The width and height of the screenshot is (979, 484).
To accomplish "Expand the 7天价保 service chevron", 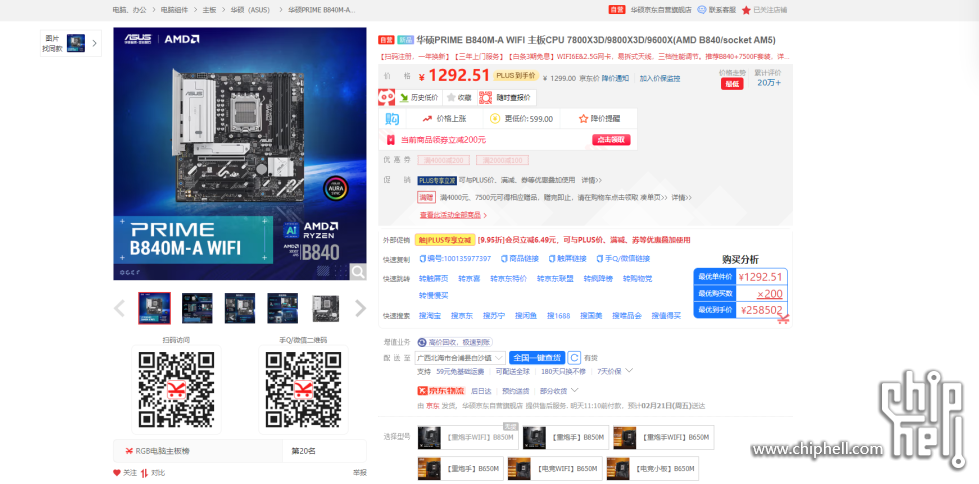I will [x=629, y=370].
